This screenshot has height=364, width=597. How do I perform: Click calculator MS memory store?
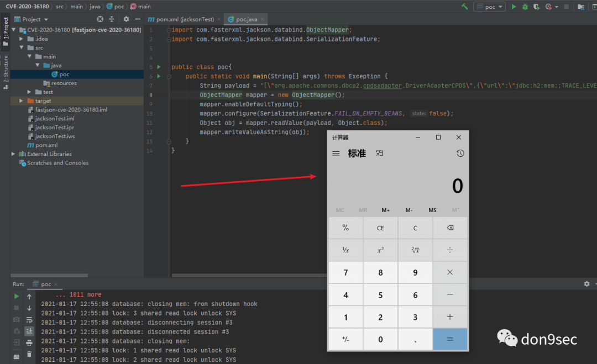coord(432,210)
